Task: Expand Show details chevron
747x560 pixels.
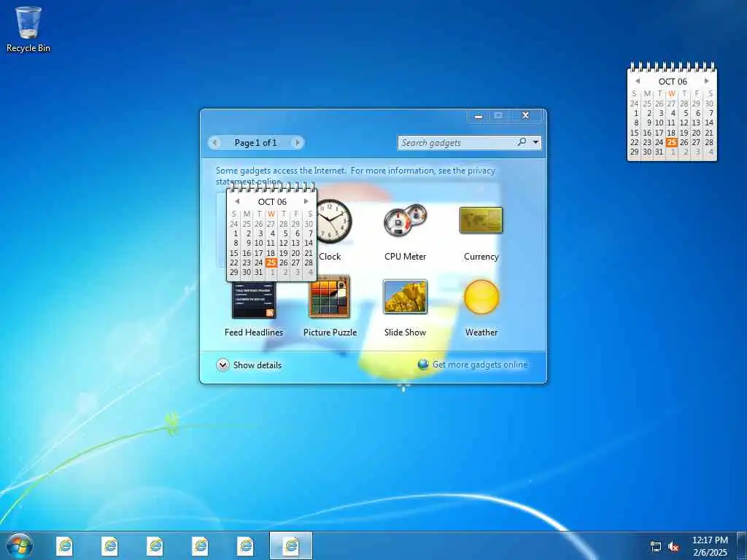Action: tap(222, 365)
